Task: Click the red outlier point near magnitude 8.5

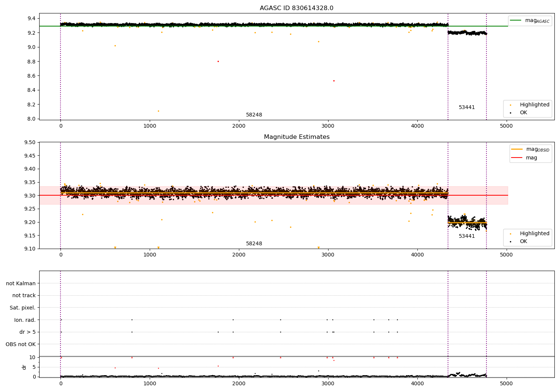Action: (334, 81)
